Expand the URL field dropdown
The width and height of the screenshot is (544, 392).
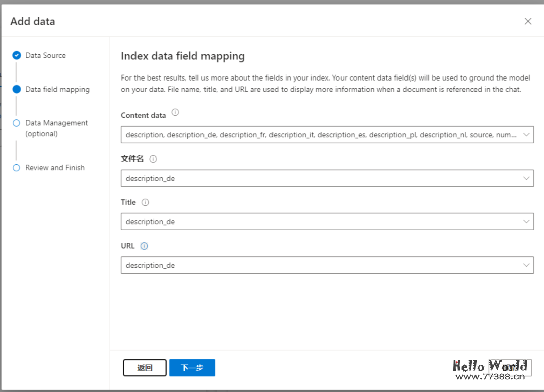pos(327,265)
